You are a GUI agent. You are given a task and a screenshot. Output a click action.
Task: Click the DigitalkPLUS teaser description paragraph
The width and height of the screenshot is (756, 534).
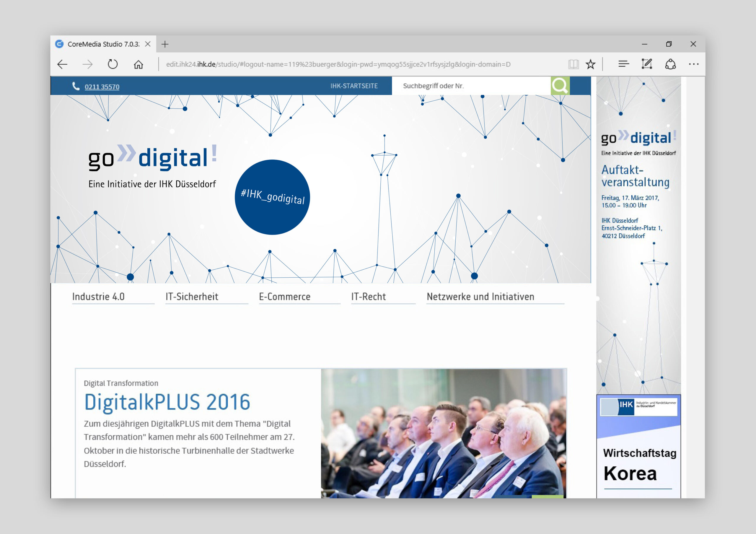(x=189, y=443)
